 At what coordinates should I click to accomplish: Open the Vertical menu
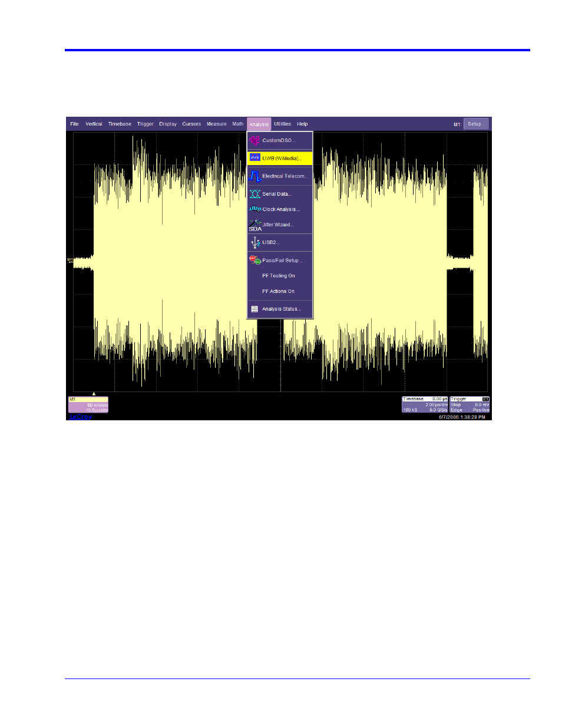[x=94, y=124]
